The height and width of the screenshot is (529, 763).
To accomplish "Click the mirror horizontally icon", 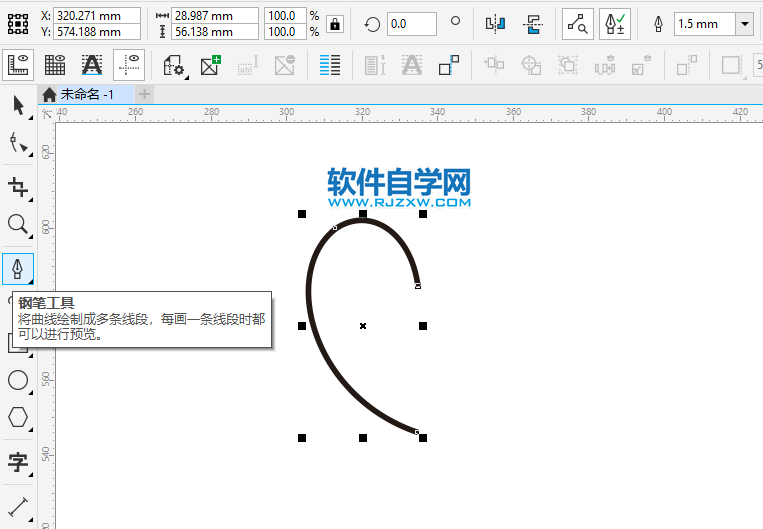I will click(x=495, y=23).
